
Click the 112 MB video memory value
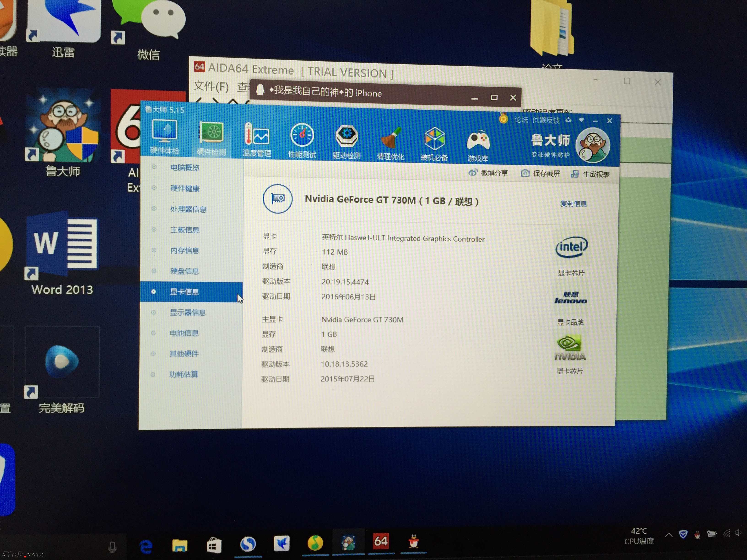tap(335, 252)
